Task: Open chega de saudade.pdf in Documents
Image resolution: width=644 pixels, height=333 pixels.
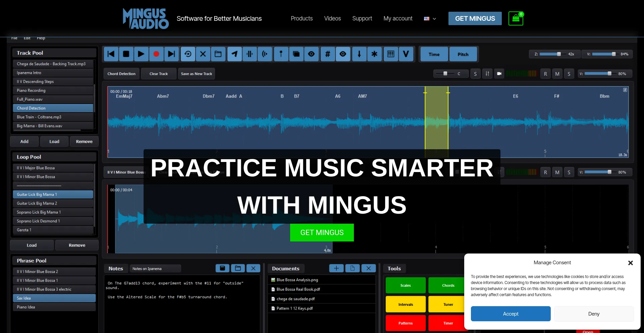Action: [322, 299]
